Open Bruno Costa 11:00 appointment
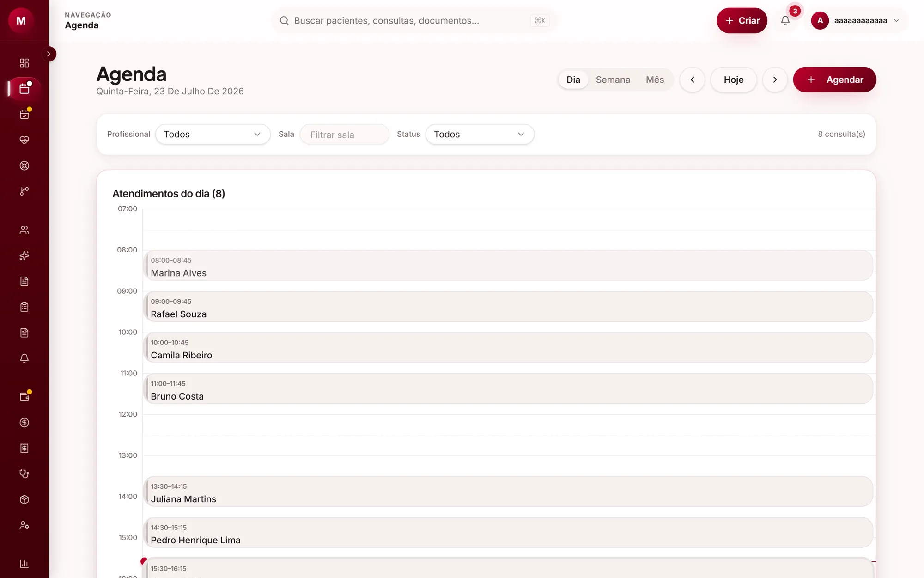924x578 pixels. [508, 389]
